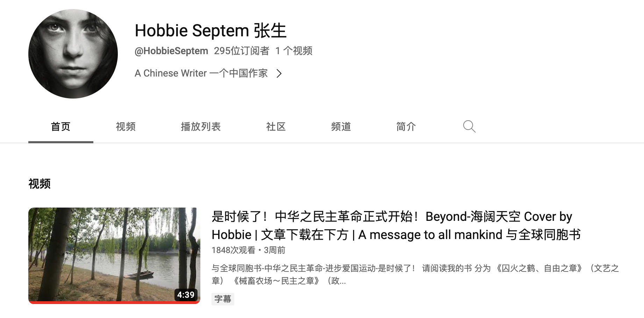Expand channel description with chevron arrow
Viewport: 644px width, 318px height.
coord(279,73)
